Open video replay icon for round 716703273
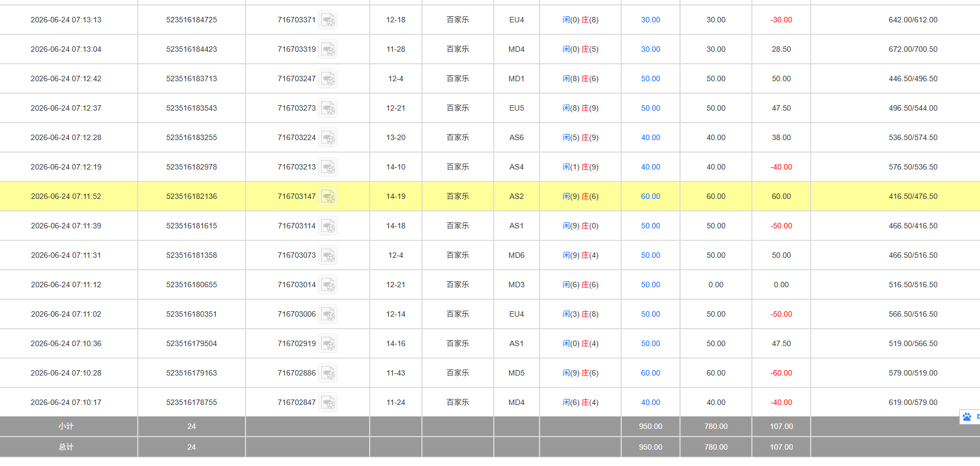 (328, 108)
